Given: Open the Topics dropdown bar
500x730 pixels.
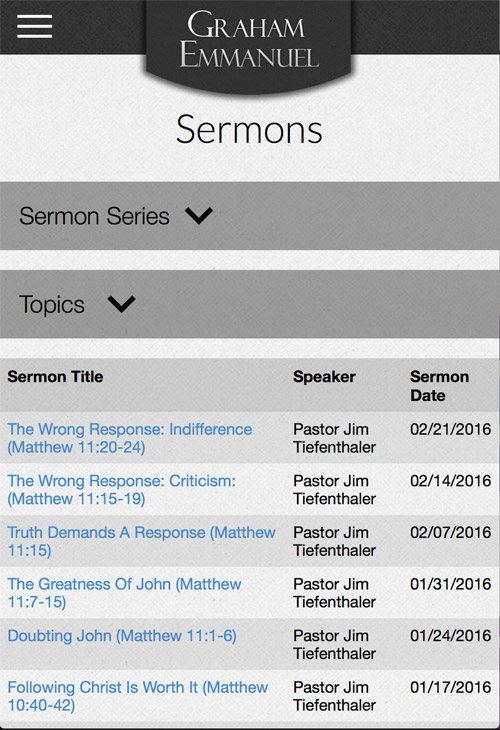Looking at the screenshot, I should [x=250, y=304].
